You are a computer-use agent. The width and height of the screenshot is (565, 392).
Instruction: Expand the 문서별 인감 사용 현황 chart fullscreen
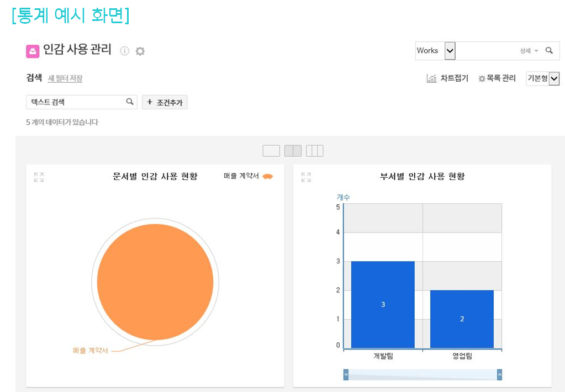tap(39, 177)
